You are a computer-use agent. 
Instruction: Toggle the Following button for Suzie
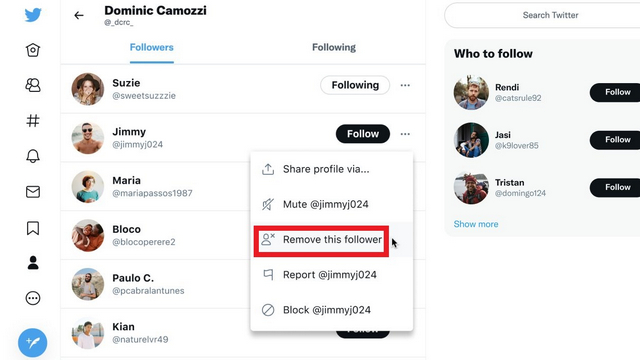pos(355,85)
